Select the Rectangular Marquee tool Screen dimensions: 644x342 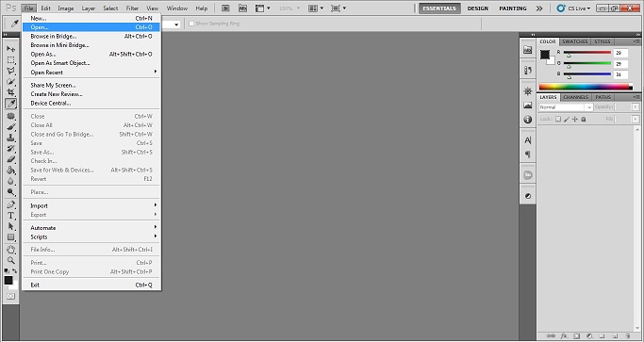coord(10,60)
